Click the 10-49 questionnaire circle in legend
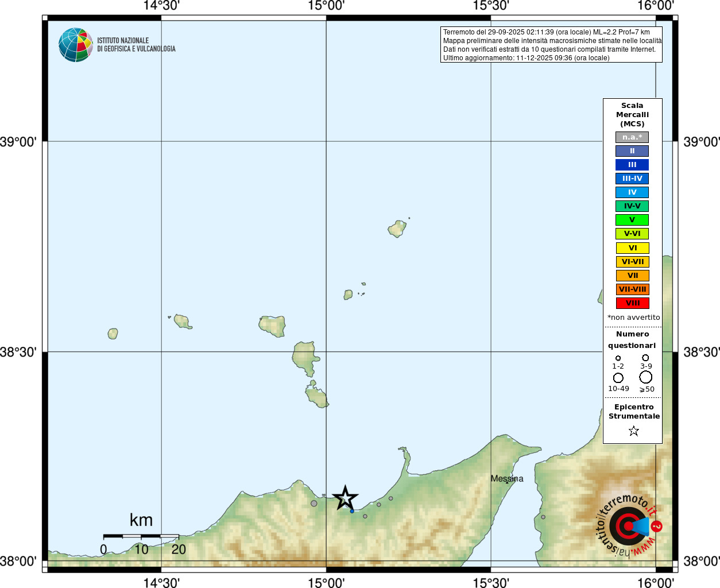This screenshot has width=720, height=588. pos(618,378)
